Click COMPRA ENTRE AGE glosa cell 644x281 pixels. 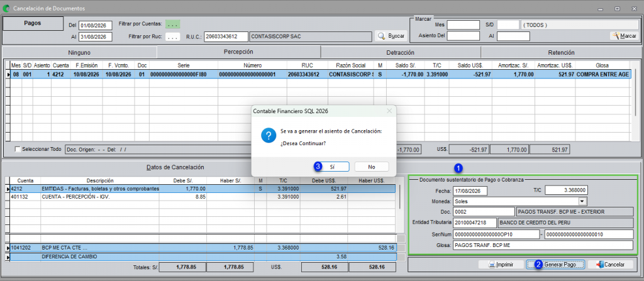(602, 74)
